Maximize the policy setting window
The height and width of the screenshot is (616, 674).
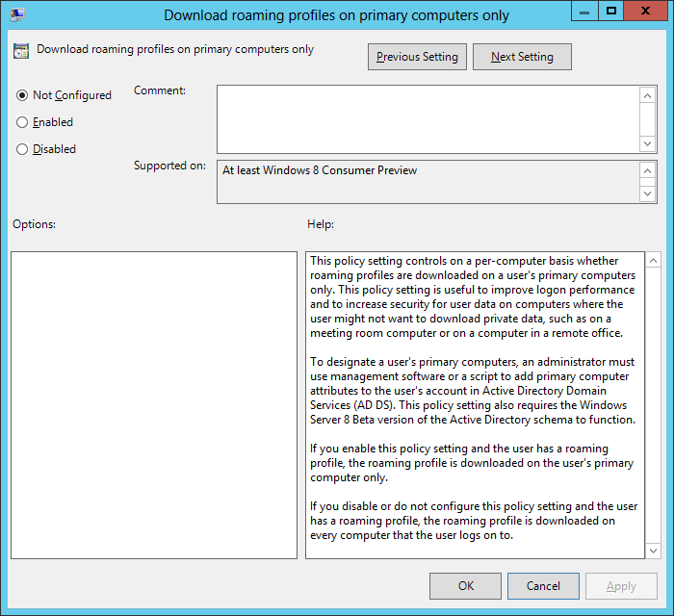point(610,12)
